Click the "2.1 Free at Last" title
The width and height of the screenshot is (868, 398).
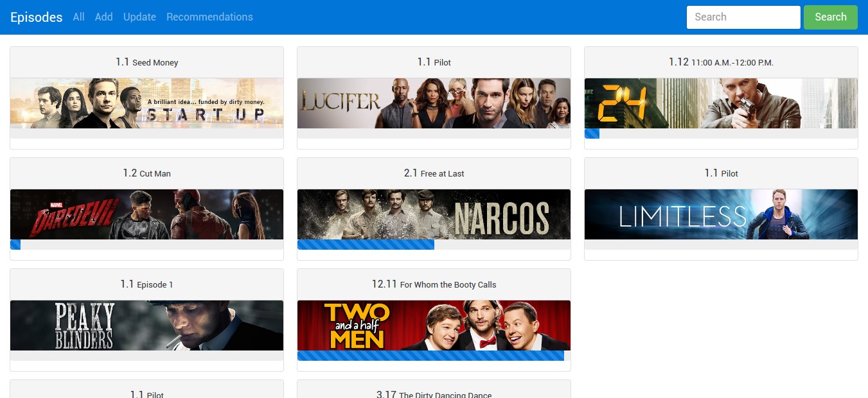coord(434,173)
